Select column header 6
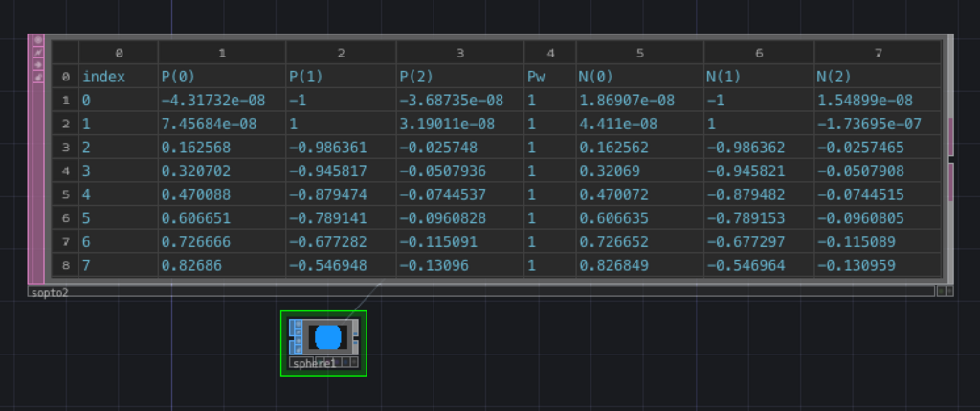Viewport: 980px width, 411px height. coord(759,54)
